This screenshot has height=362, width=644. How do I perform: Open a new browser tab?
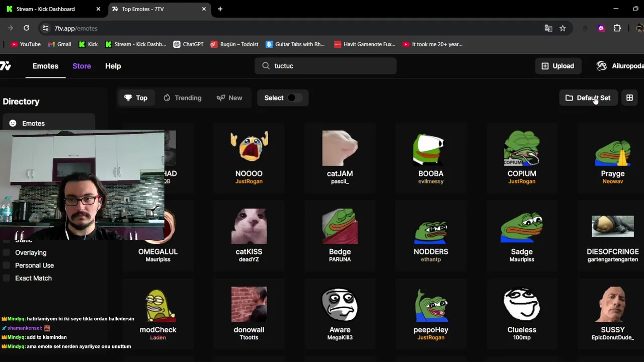[x=220, y=9]
